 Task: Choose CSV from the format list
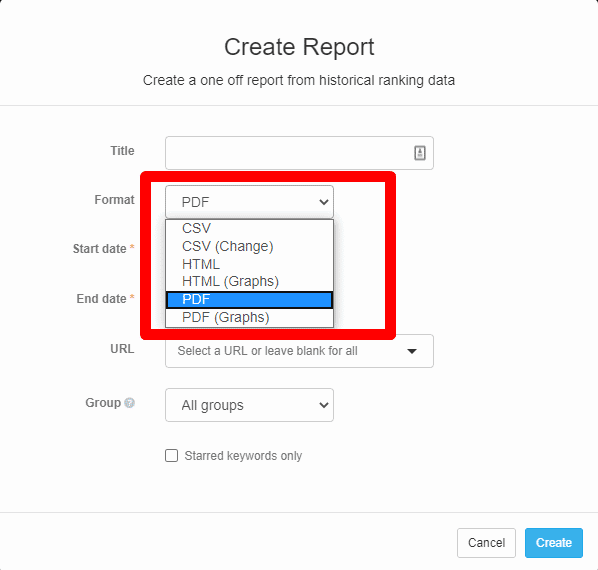pyautogui.click(x=249, y=228)
